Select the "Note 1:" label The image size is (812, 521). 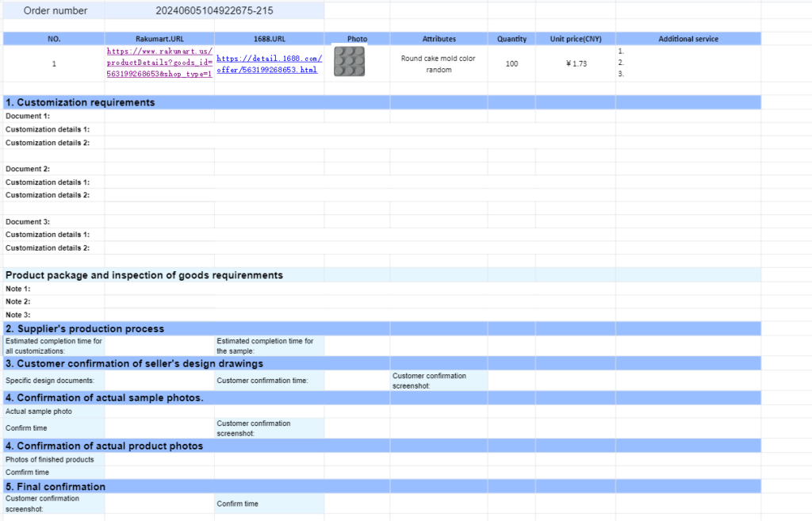pos(18,289)
